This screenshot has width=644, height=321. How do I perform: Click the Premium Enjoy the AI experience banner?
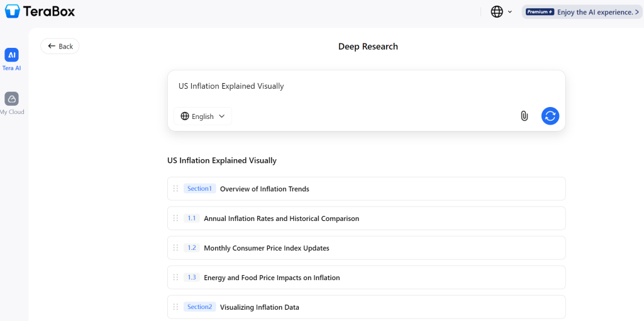click(x=582, y=12)
